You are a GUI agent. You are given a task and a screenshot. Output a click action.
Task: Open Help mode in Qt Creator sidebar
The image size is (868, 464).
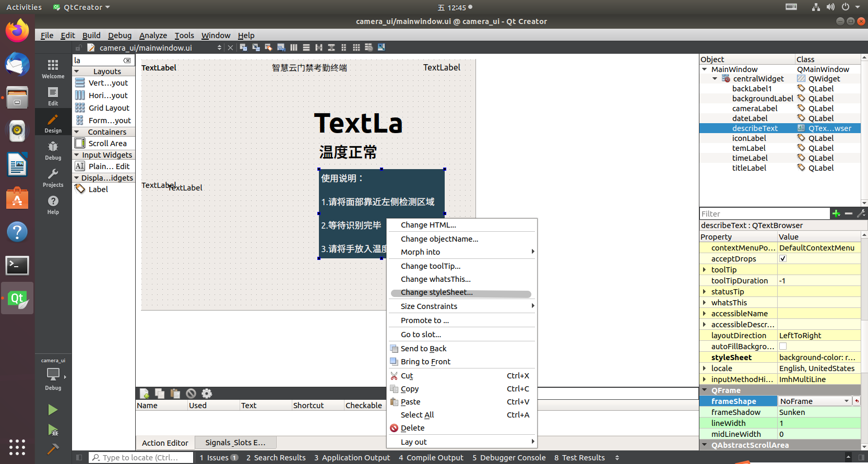[x=53, y=205]
